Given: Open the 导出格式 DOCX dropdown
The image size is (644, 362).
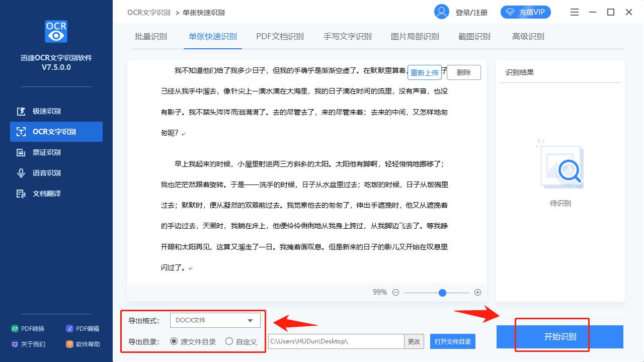Looking at the screenshot, I should click(215, 320).
